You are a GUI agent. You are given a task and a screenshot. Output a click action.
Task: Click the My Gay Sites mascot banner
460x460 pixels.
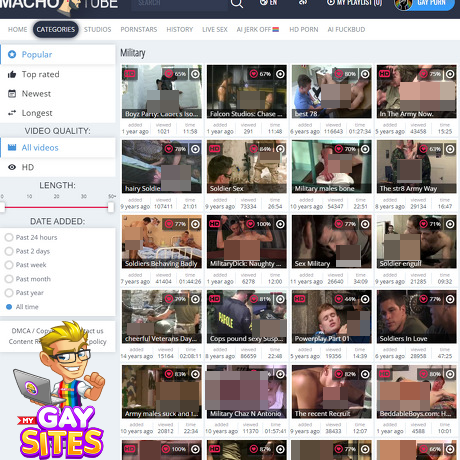tap(61, 390)
